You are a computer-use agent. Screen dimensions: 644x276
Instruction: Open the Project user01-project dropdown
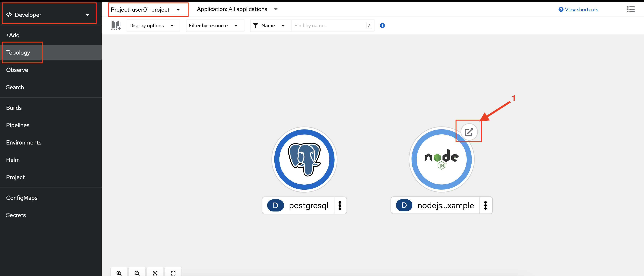pyautogui.click(x=146, y=10)
